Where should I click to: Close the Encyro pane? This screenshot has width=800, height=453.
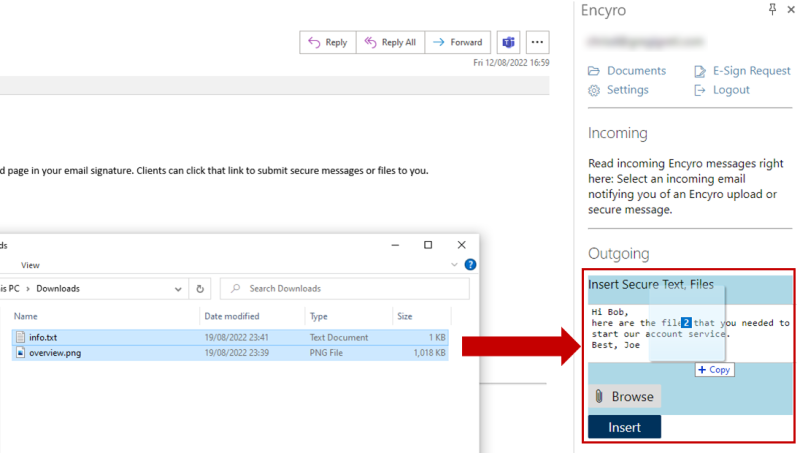tap(791, 9)
